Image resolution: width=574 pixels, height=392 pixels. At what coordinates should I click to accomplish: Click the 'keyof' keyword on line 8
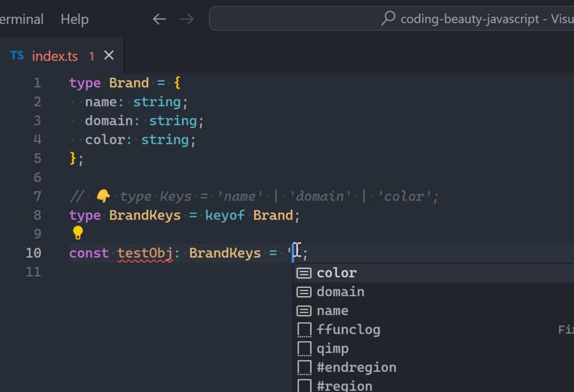coord(224,216)
